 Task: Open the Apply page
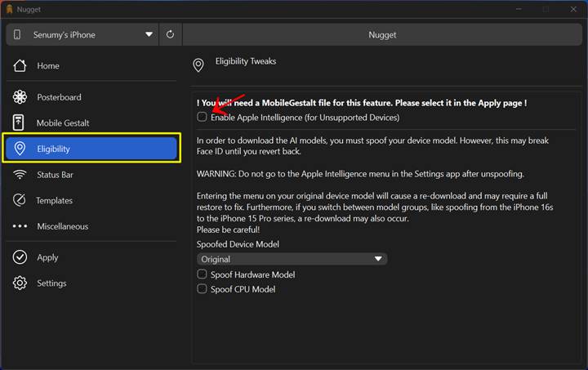point(91,257)
